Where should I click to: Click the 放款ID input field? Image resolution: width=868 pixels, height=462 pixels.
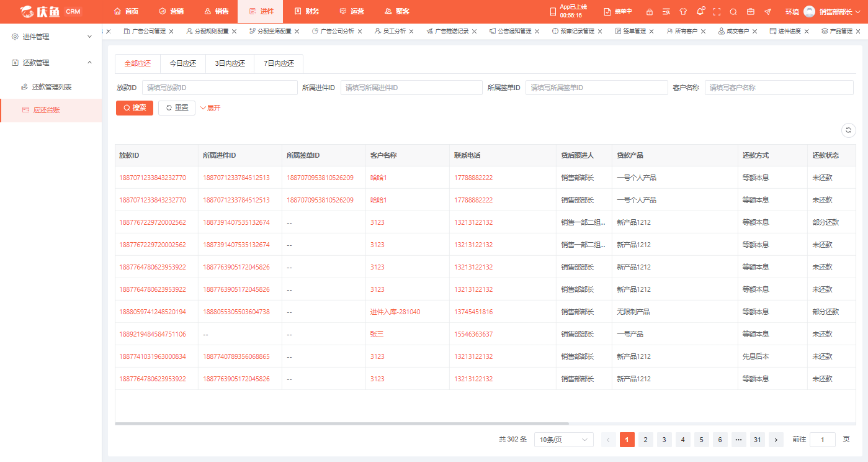220,88
